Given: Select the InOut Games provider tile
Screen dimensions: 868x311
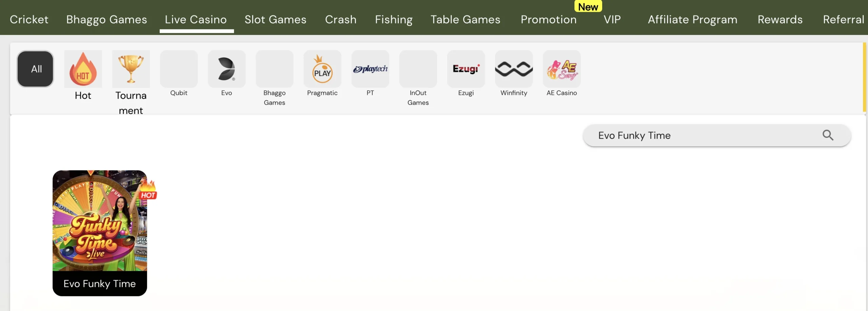Looking at the screenshot, I should (418, 69).
